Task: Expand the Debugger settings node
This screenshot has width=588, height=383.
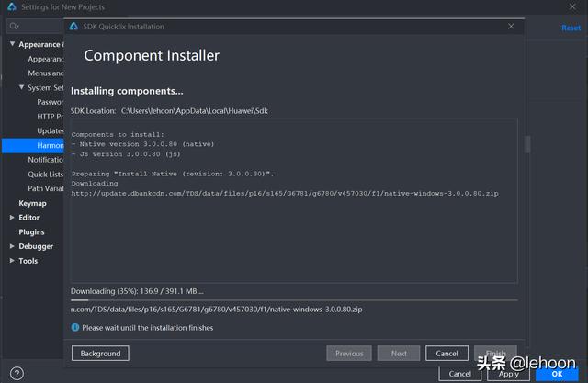Action: pyautogui.click(x=12, y=246)
